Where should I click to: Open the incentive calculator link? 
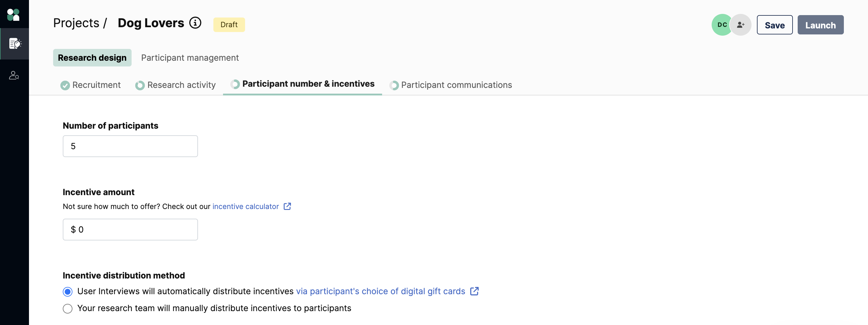[x=246, y=206]
